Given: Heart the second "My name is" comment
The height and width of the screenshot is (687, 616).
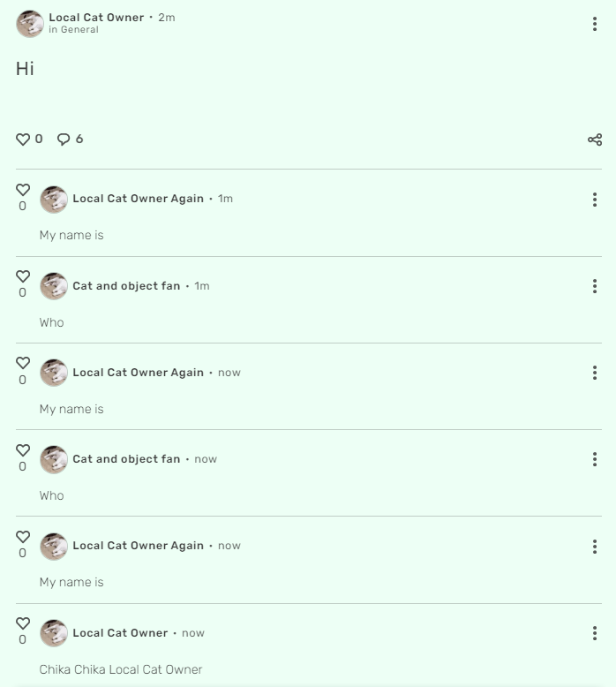Looking at the screenshot, I should [x=23, y=363].
